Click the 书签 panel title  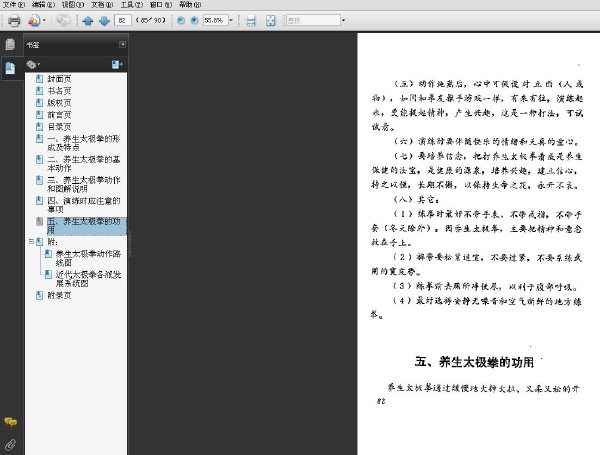33,45
